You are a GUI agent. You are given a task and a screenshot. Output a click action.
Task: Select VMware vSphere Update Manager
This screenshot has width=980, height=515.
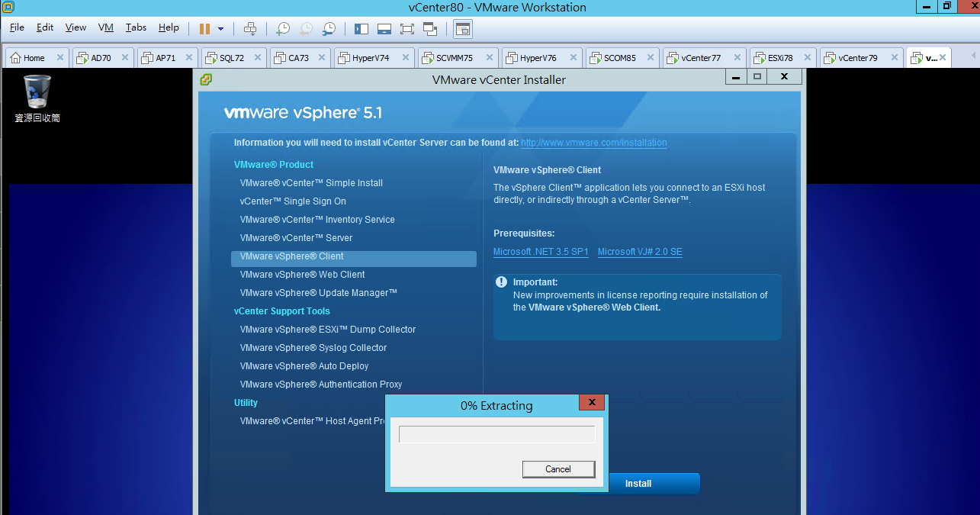(319, 293)
